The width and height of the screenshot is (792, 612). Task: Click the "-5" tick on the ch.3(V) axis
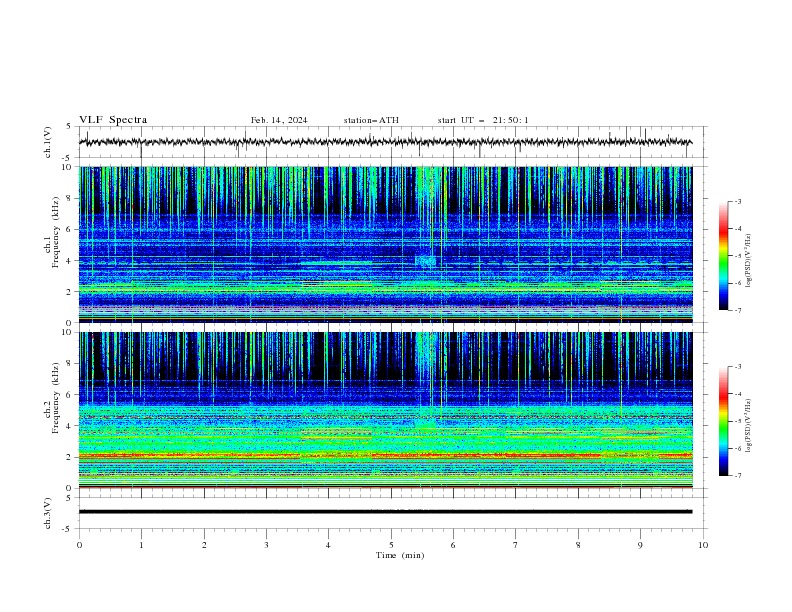pos(68,529)
